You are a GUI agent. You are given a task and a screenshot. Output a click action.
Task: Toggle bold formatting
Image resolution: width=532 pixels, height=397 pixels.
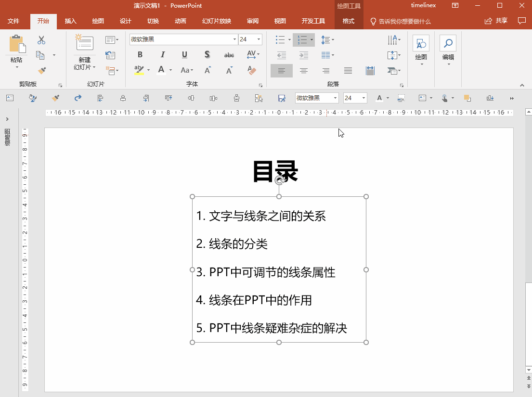(x=140, y=54)
